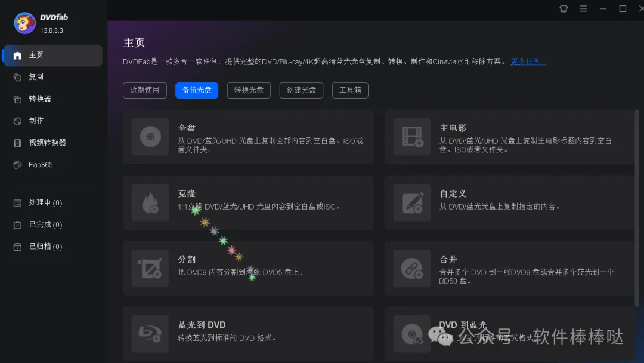Open the 视频转换器 icon in sidebar

tap(17, 143)
